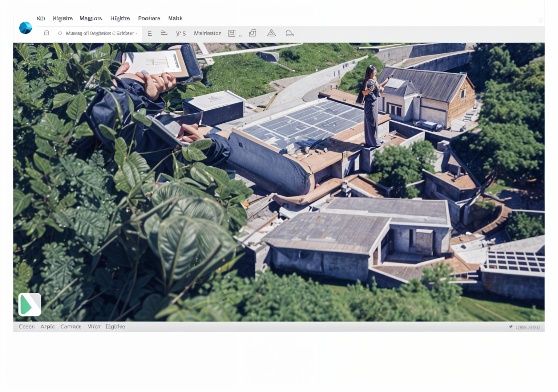Click the triangle warning icon in toolbar
The height and width of the screenshot is (392, 558).
271,33
